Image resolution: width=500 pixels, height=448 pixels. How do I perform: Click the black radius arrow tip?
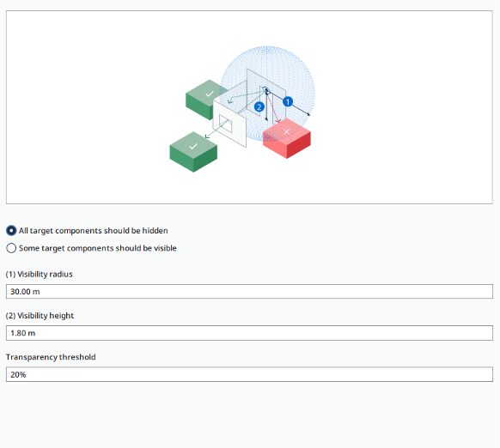click(x=308, y=114)
